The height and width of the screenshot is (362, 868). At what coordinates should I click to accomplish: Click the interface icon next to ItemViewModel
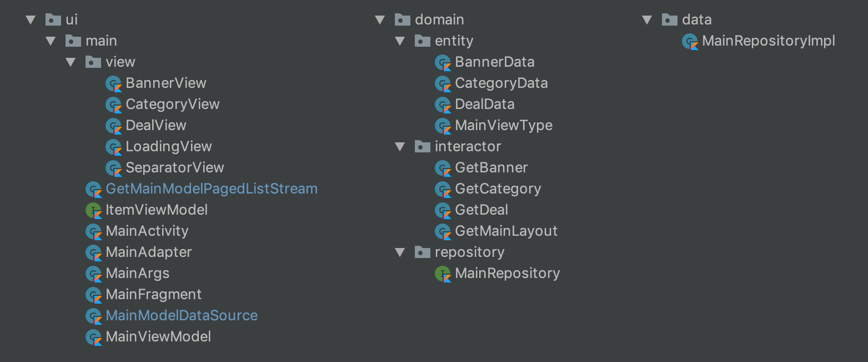pyautogui.click(x=93, y=210)
